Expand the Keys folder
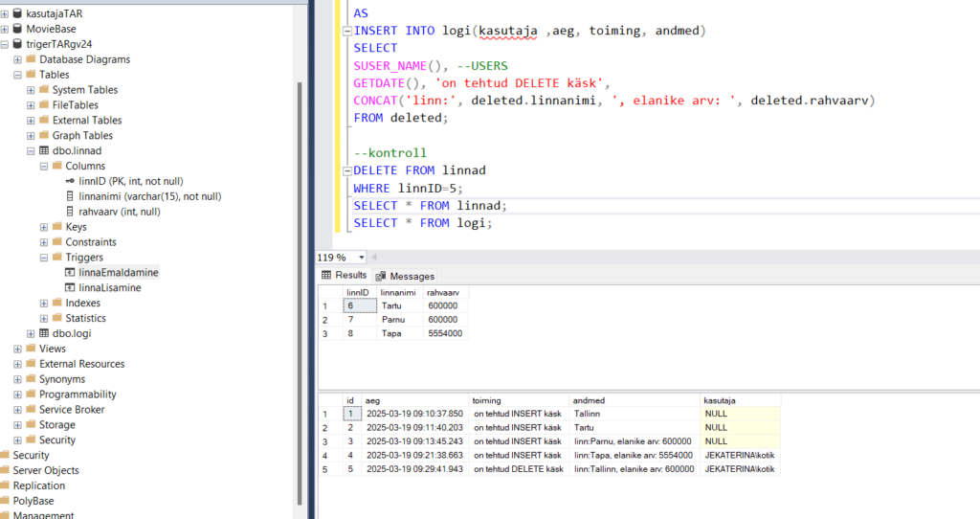The width and height of the screenshot is (980, 519). pos(44,227)
